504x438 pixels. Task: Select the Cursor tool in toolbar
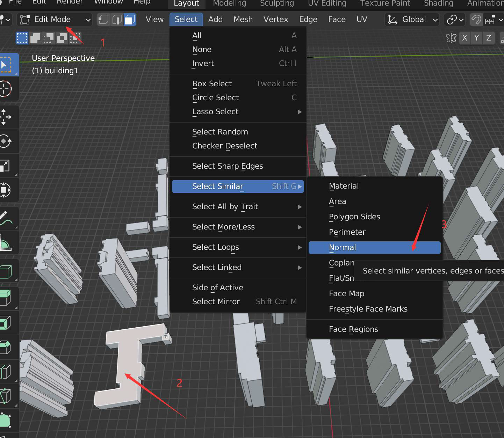click(x=6, y=89)
